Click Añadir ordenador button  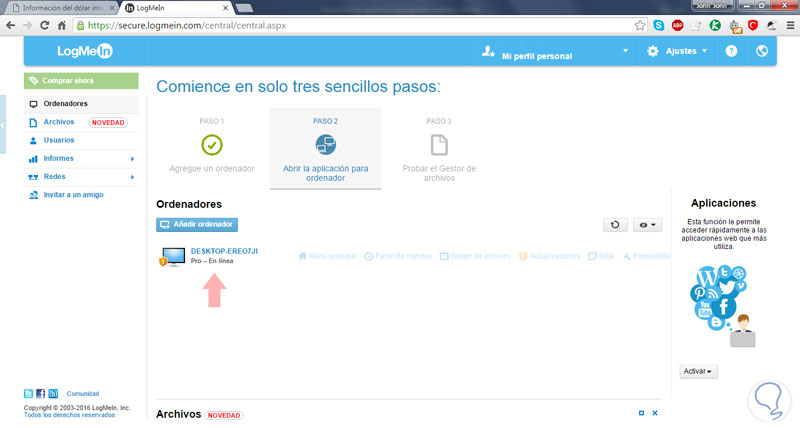pos(197,224)
